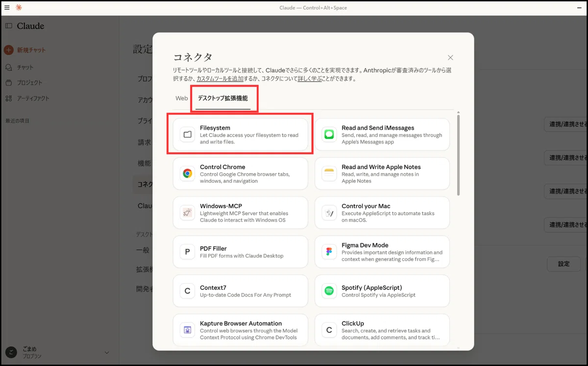Screen dimensions: 588x366
Task: Click the connectors list scrollbar
Action: [458, 155]
